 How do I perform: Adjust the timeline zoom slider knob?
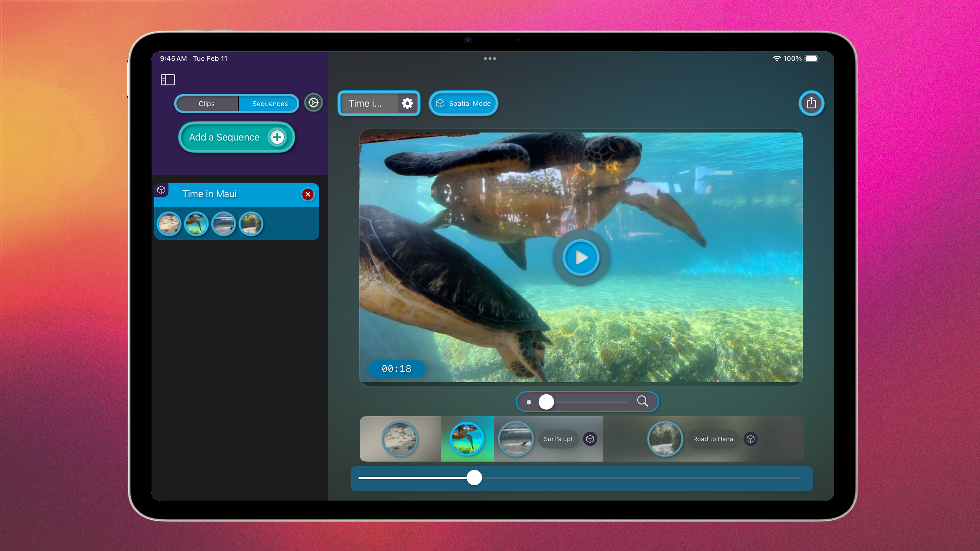point(546,402)
